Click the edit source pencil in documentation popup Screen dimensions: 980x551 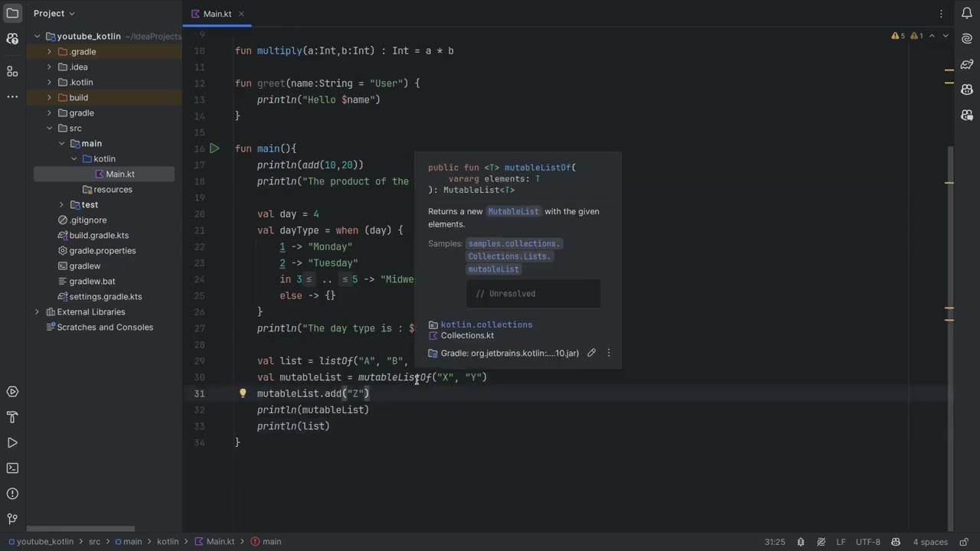tap(591, 353)
